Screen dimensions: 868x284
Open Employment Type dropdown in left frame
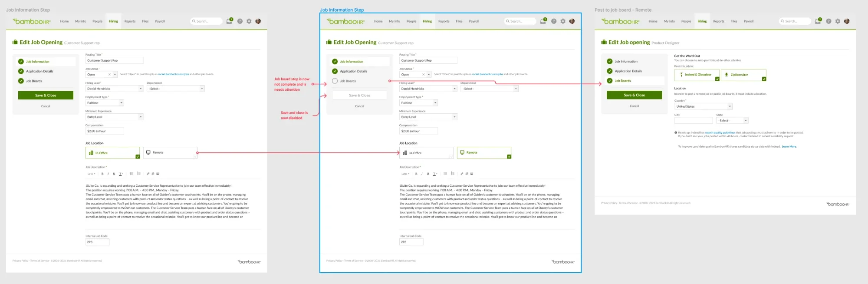coord(105,103)
